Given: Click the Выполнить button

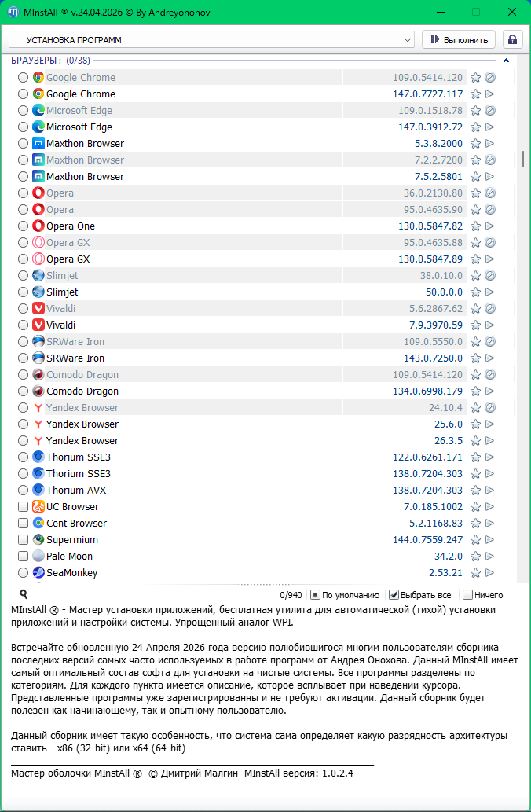Looking at the screenshot, I should pyautogui.click(x=459, y=39).
